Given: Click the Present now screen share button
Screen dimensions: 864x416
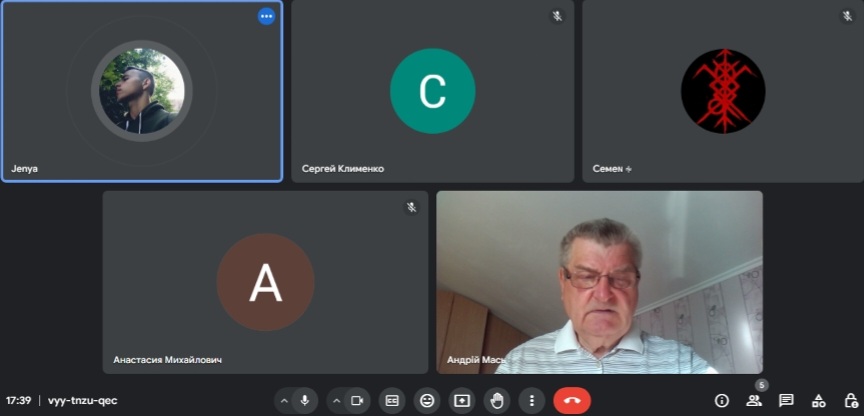Looking at the screenshot, I should coord(461,401).
